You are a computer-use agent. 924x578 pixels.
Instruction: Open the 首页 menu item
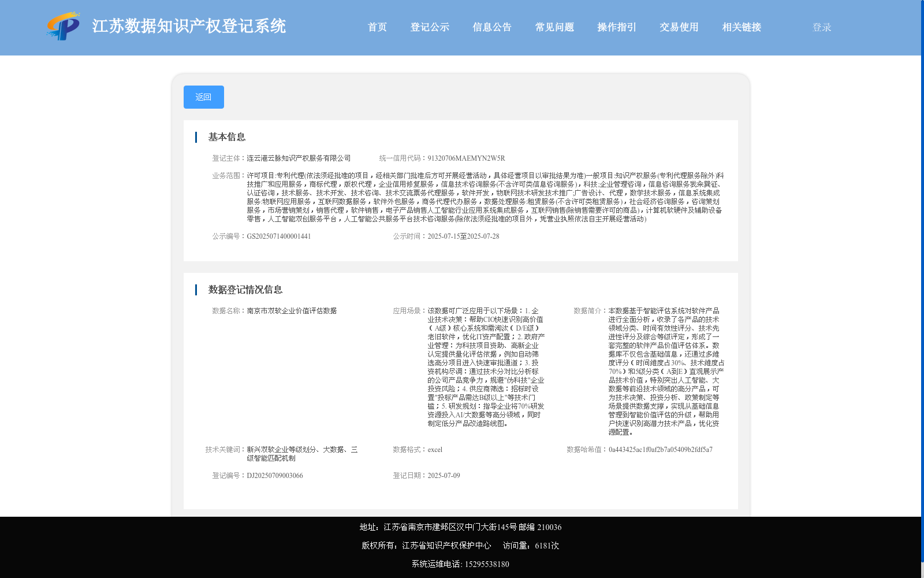tap(377, 27)
